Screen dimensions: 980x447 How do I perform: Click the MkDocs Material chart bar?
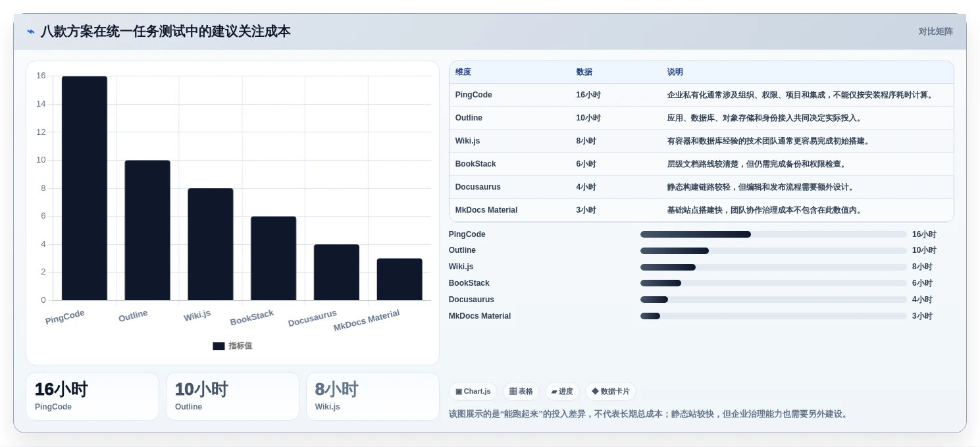point(400,279)
